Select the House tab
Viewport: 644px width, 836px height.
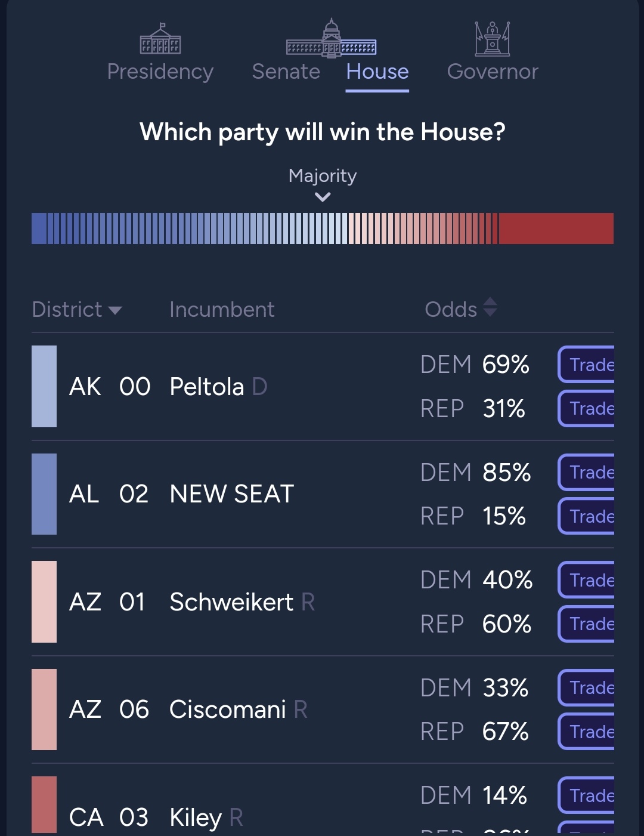tap(377, 72)
